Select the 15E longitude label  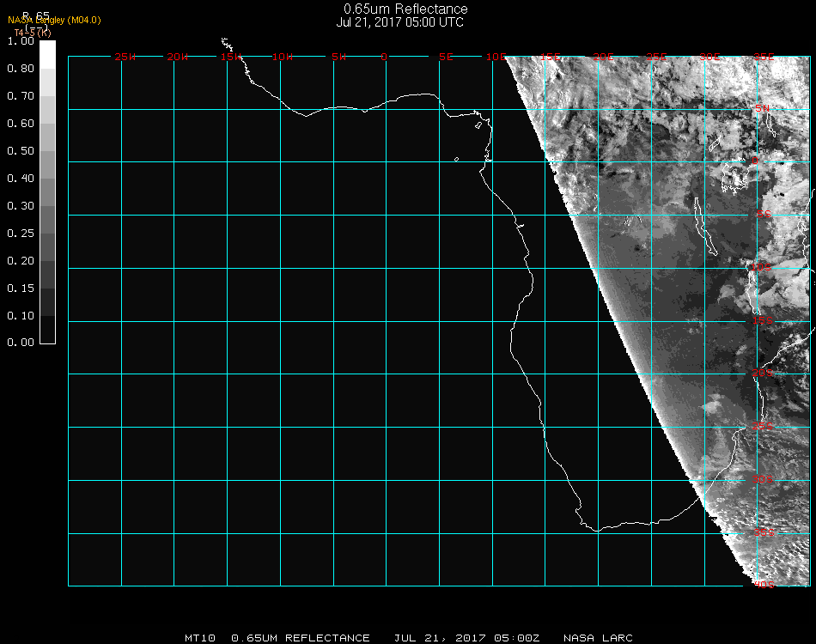click(550, 57)
